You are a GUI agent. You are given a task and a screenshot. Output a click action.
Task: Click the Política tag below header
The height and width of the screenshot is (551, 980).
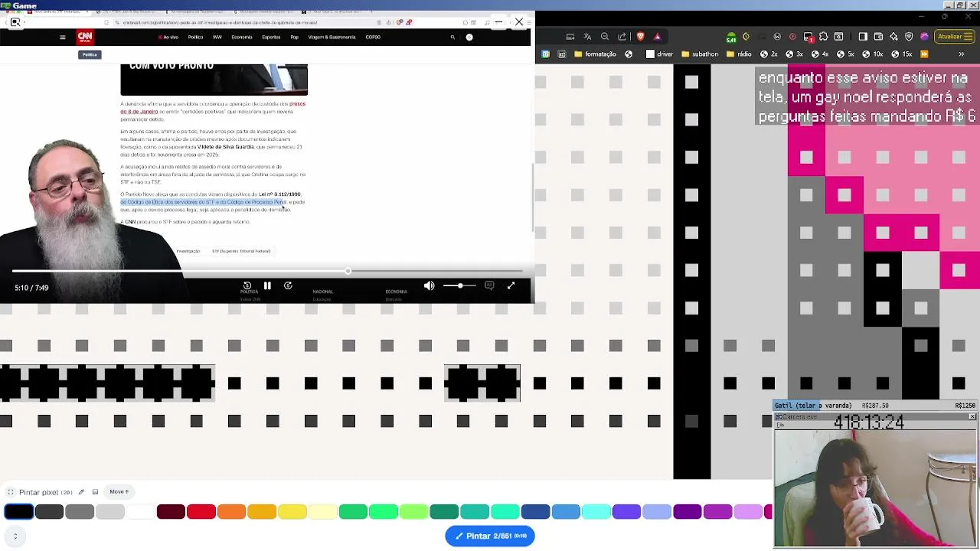[x=90, y=54]
